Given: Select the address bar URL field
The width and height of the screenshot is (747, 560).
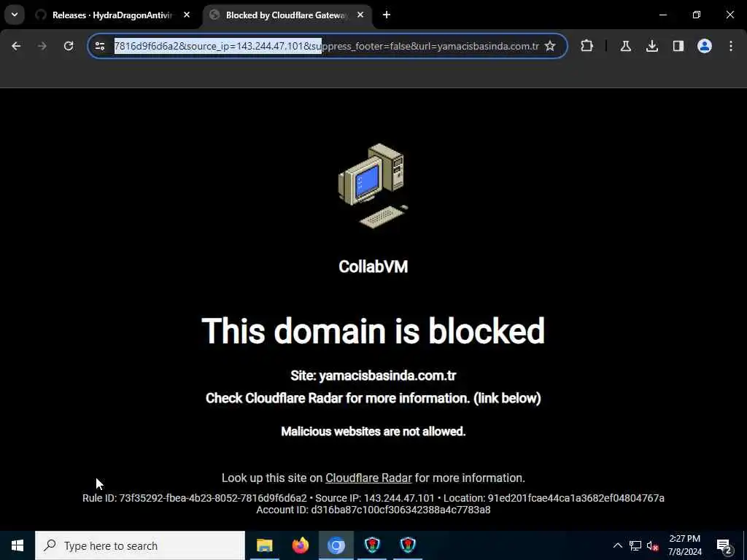Looking at the screenshot, I should pyautogui.click(x=326, y=46).
